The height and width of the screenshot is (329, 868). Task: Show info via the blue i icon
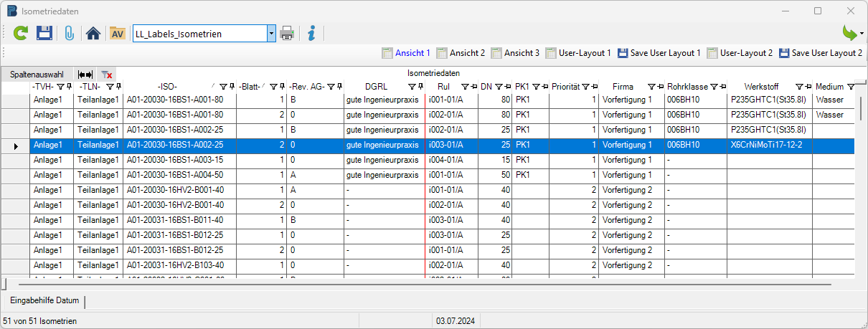[311, 33]
